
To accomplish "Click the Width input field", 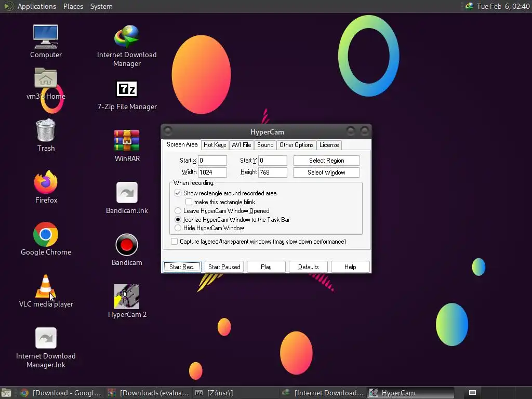I will coord(212,172).
